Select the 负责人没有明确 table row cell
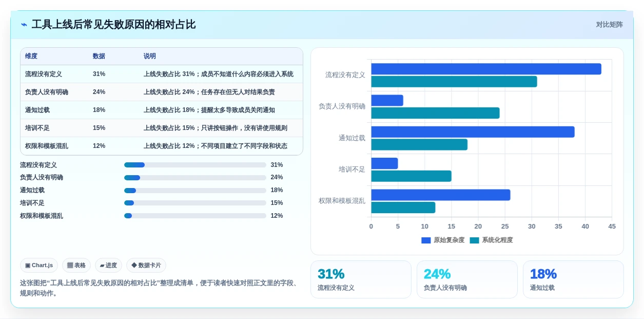644x319 pixels. (47, 92)
